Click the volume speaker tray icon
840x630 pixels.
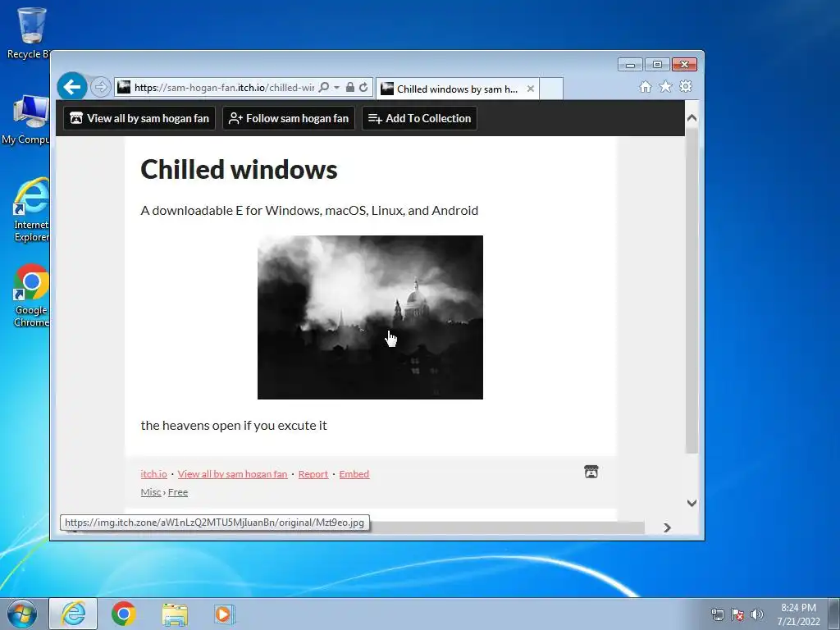pyautogui.click(x=757, y=614)
